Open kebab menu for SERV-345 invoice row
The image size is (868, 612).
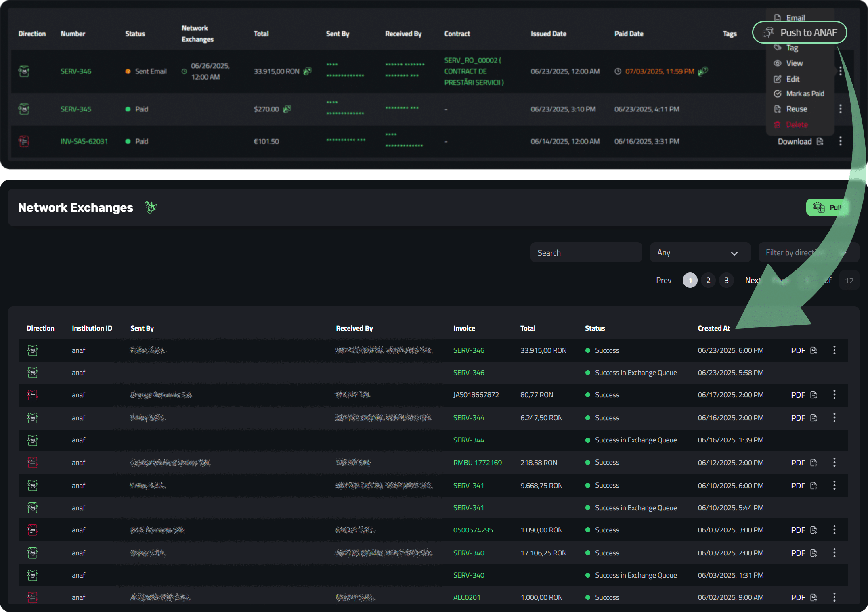click(x=840, y=109)
